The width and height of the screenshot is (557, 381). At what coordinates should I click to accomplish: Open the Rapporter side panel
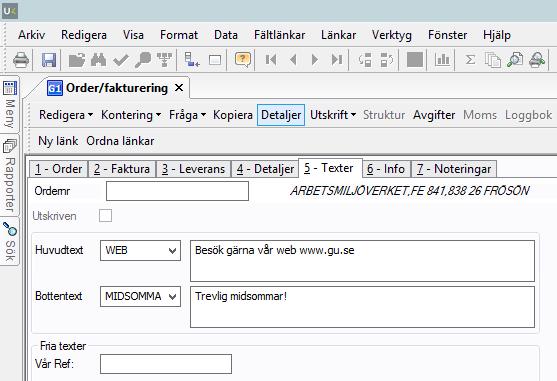10,175
